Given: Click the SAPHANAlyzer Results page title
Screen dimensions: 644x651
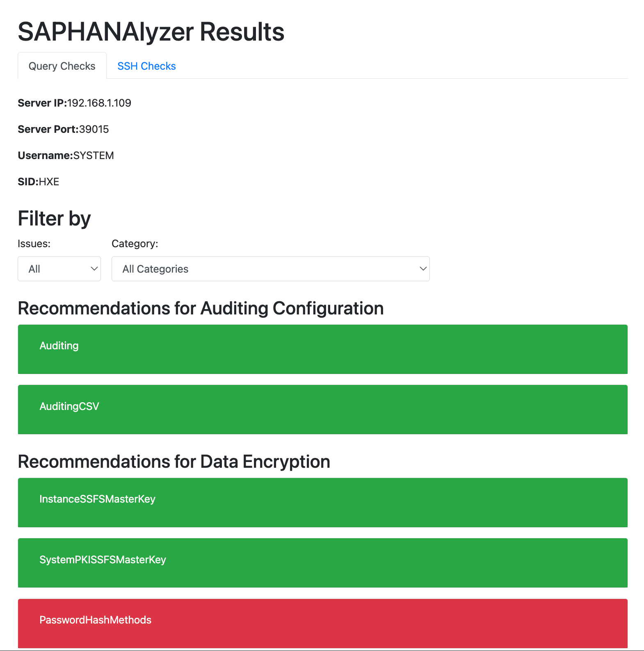Looking at the screenshot, I should 151,32.
